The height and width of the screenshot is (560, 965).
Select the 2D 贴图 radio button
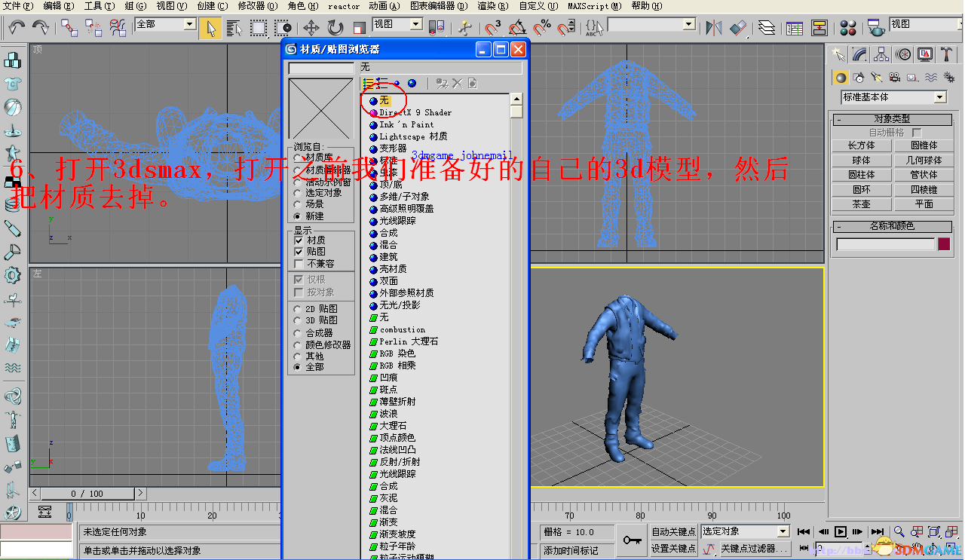coord(297,309)
